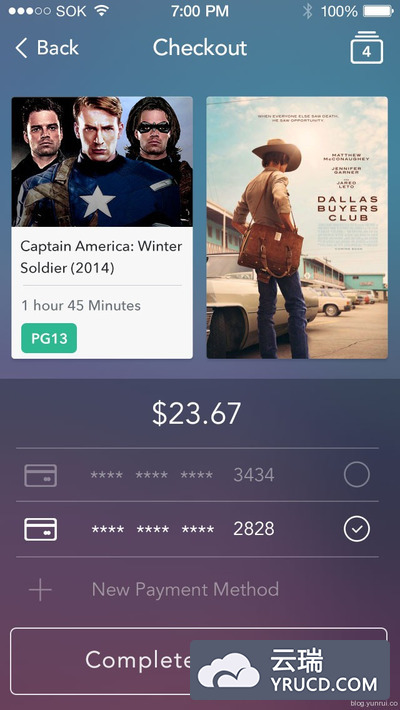The height and width of the screenshot is (710, 400).
Task: Tap the Bluetooth status icon
Action: click(308, 11)
